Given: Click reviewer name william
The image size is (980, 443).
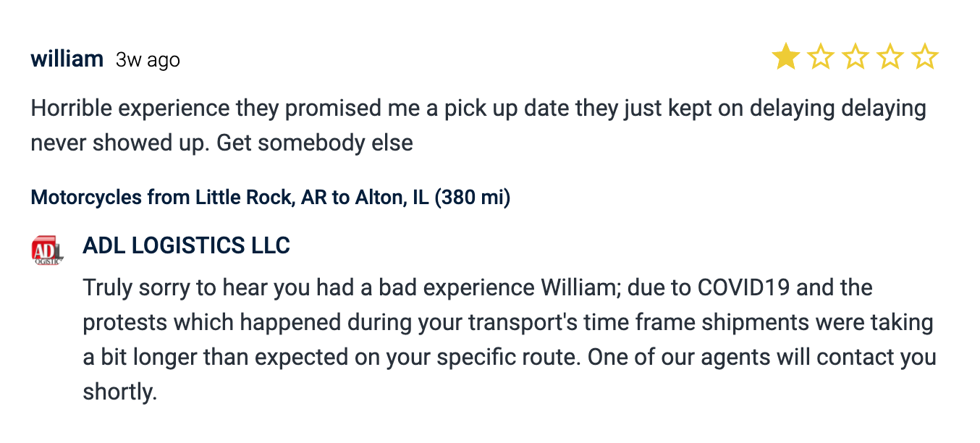Looking at the screenshot, I should (67, 59).
